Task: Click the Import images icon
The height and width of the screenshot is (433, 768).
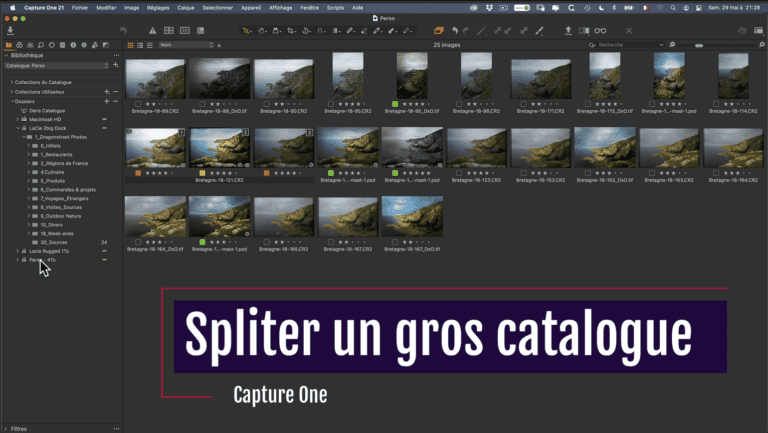Action: click(10, 30)
